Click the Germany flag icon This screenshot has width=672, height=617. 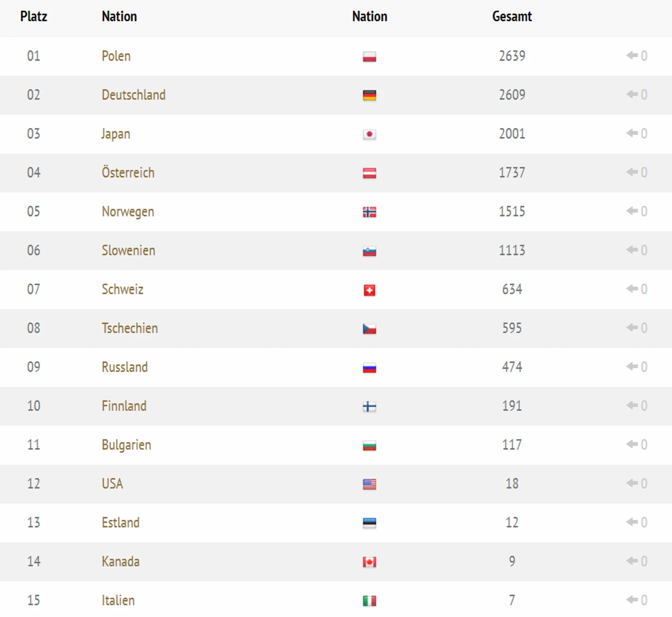[369, 95]
